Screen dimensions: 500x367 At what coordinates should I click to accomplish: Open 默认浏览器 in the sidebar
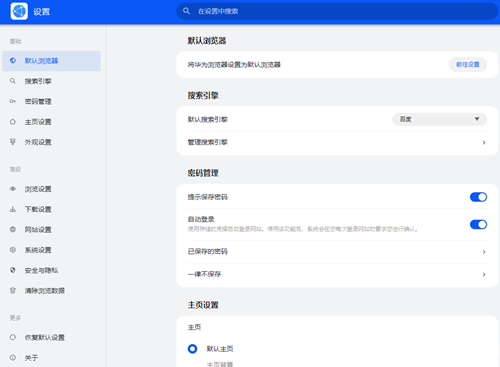[51, 61]
